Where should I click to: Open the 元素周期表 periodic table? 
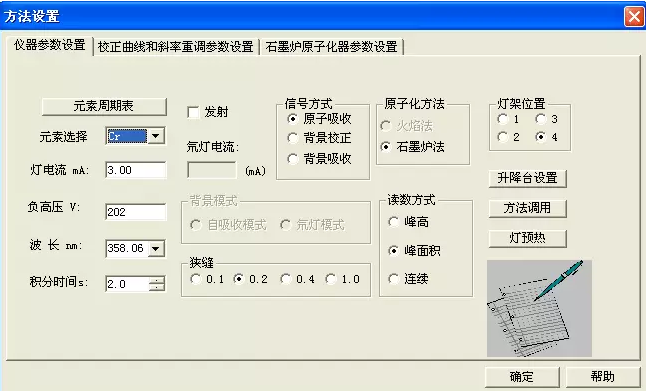(104, 106)
